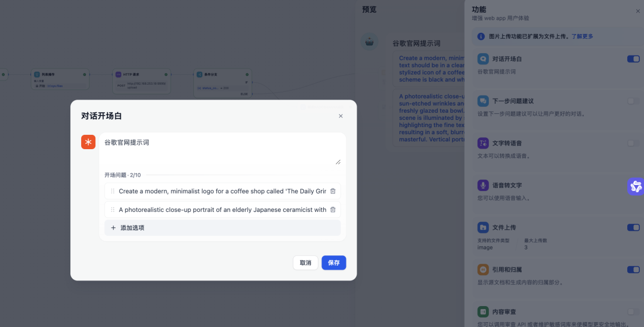Click 取消 to cancel the dialog
Screen dimensions: 644x327
[x=305, y=263]
